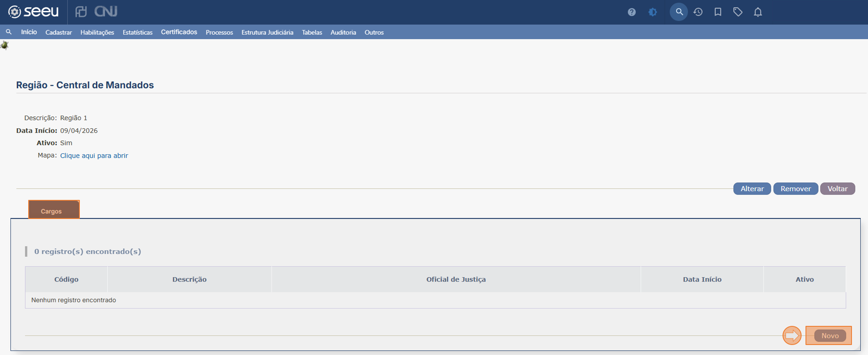
Task: Click small search icon in menu bar
Action: point(9,32)
